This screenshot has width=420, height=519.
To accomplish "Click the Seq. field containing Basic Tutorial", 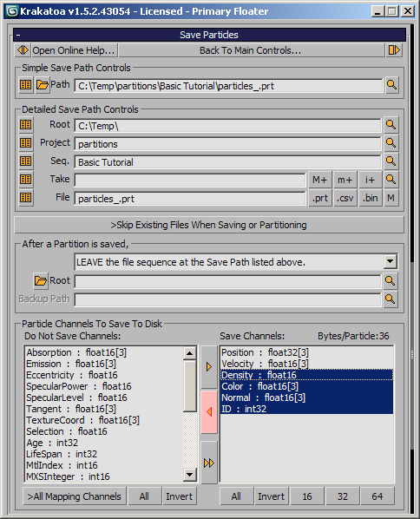I will 227,162.
